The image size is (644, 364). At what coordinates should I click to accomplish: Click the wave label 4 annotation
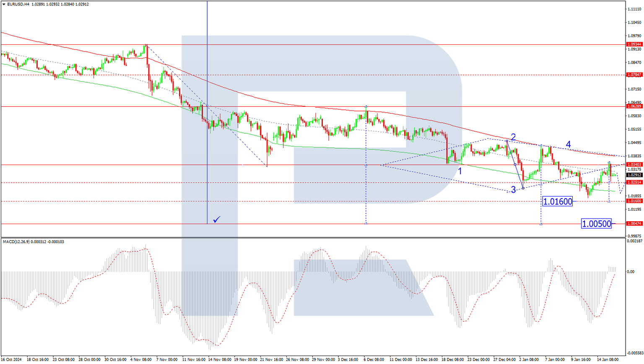tap(569, 144)
